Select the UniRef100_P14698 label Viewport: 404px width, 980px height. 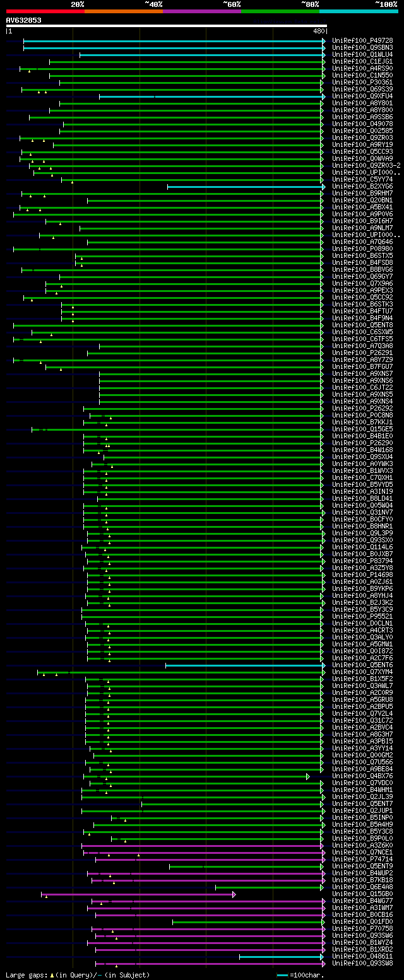pyautogui.click(x=362, y=575)
